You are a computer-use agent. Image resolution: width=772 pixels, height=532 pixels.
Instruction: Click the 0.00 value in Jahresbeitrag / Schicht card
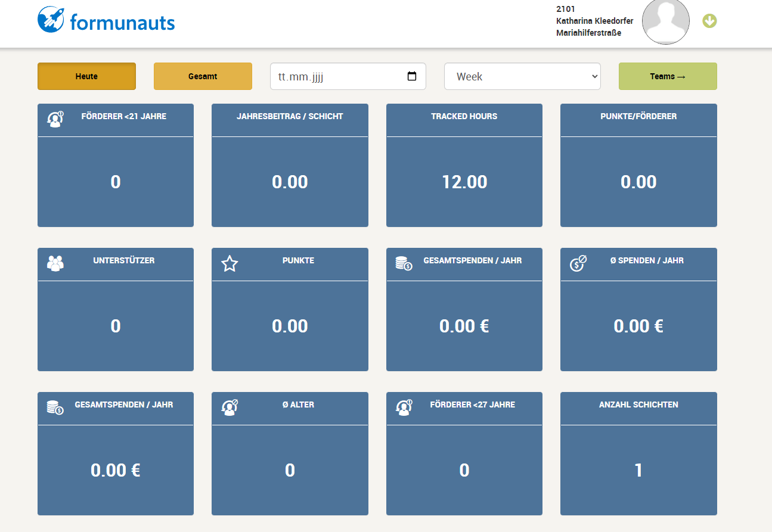point(290,182)
